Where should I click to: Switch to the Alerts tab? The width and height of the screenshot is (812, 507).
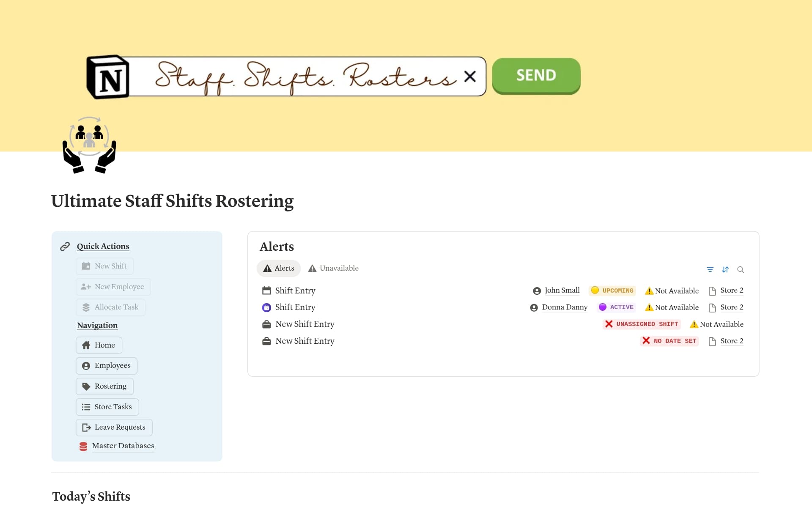(278, 268)
